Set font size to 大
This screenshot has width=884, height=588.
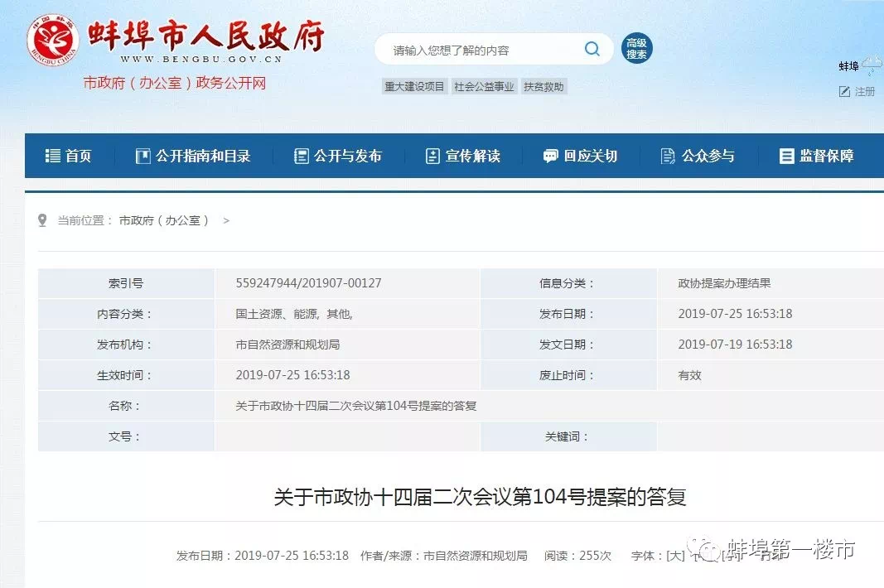coord(675,556)
